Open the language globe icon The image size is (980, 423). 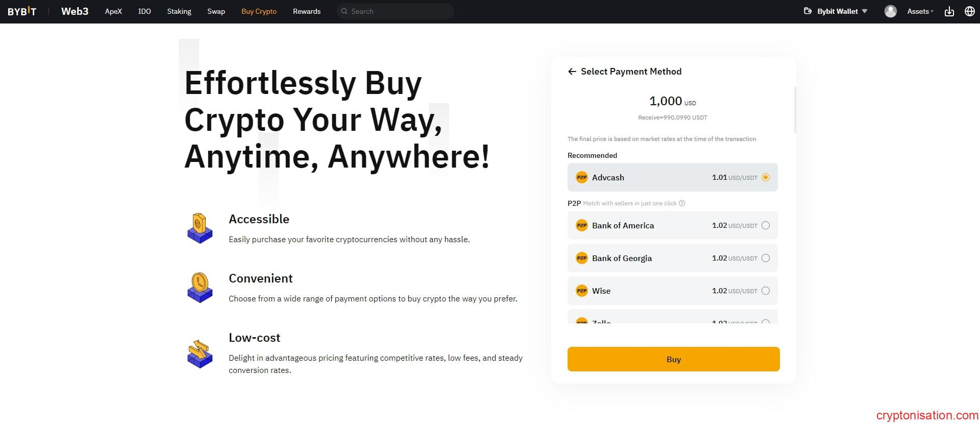[x=970, y=11]
